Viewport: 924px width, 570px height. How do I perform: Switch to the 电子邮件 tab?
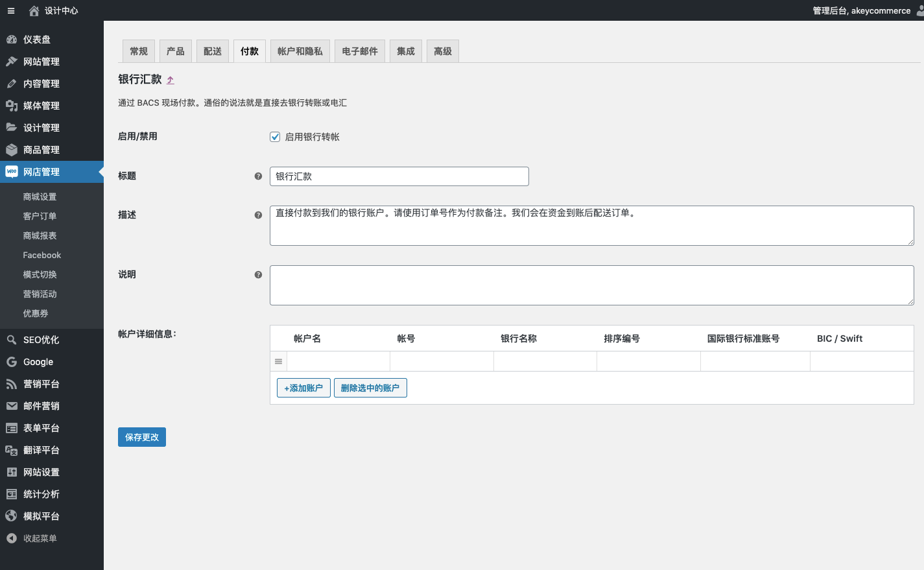point(359,51)
